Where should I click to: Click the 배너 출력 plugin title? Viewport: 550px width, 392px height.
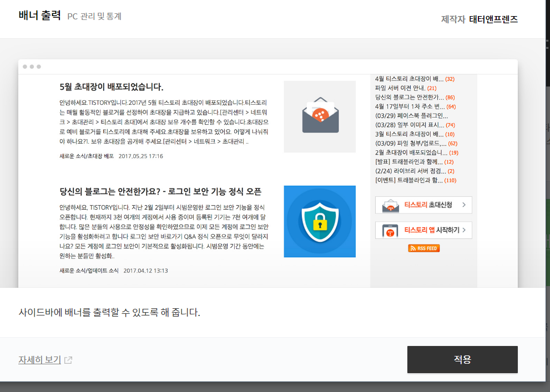tap(39, 16)
